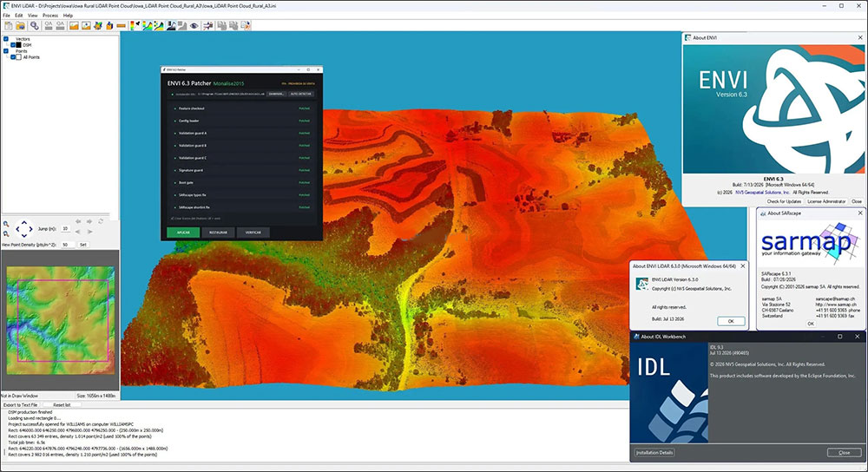Click Close button in About IDL Workbench
This screenshot has width=868, height=472.
845,453
